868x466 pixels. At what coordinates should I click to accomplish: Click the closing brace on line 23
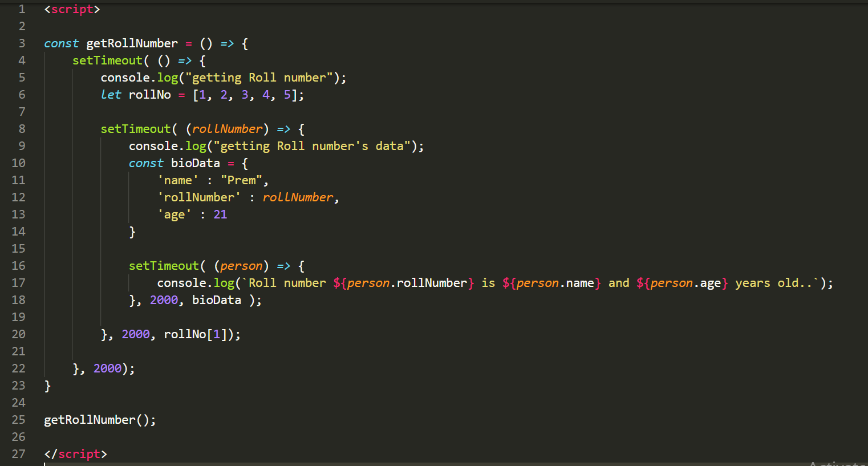(x=47, y=386)
